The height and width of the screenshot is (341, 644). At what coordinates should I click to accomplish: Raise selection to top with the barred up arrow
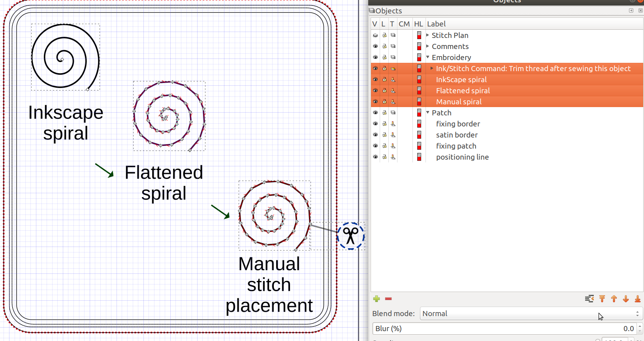click(602, 299)
